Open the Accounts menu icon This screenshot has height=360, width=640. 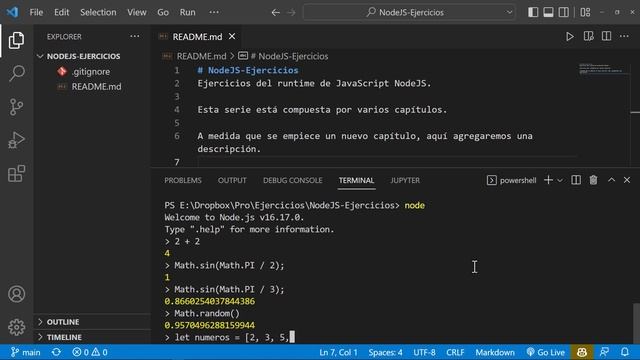coord(16,294)
